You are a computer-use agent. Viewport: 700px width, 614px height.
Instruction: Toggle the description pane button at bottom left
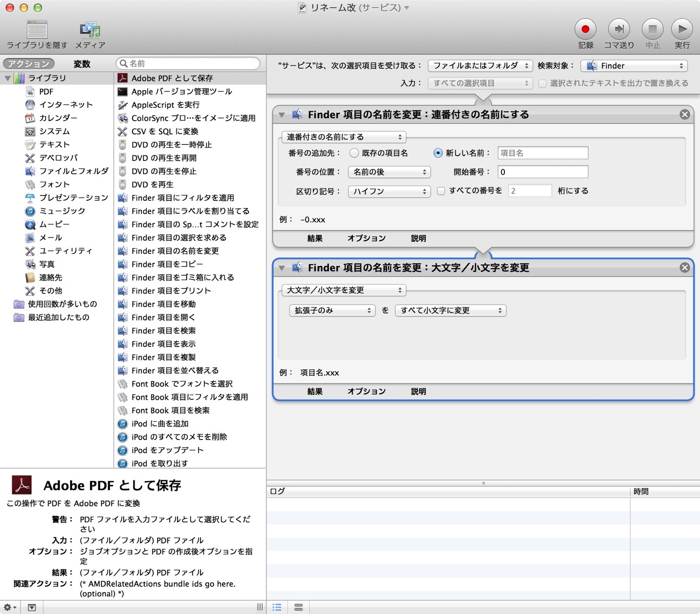pyautogui.click(x=32, y=608)
